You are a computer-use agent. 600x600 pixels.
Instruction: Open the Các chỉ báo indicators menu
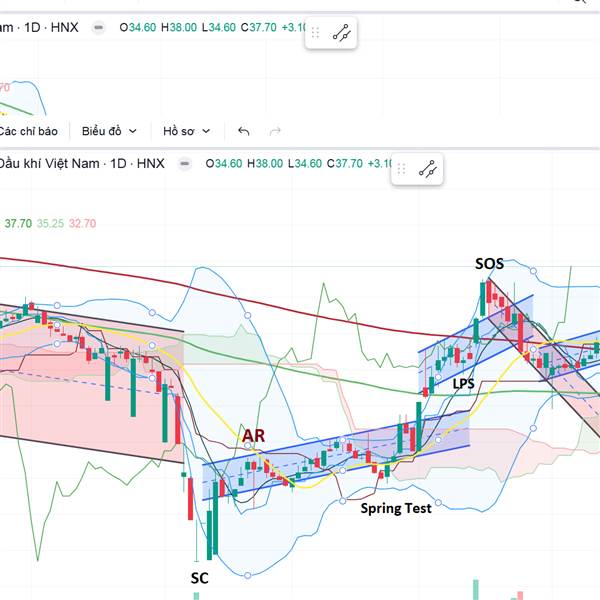point(28,131)
